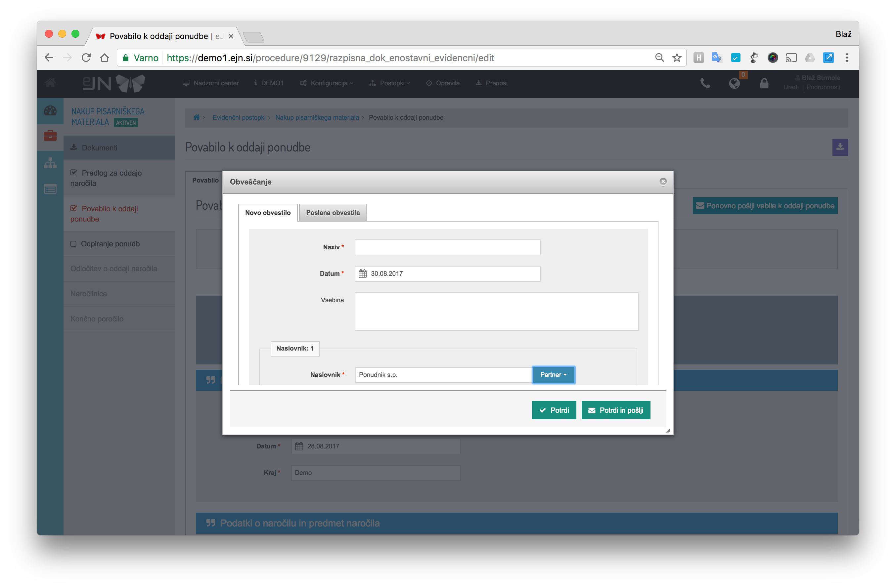Open Končno poročilo sidebar item
Screen dimensions: 896x588
click(x=119, y=319)
